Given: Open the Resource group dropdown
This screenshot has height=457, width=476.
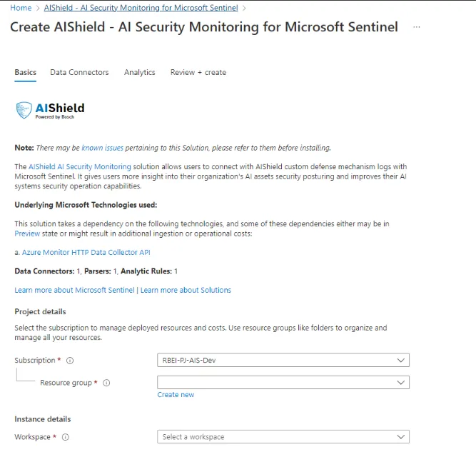Looking at the screenshot, I should pyautogui.click(x=283, y=382).
